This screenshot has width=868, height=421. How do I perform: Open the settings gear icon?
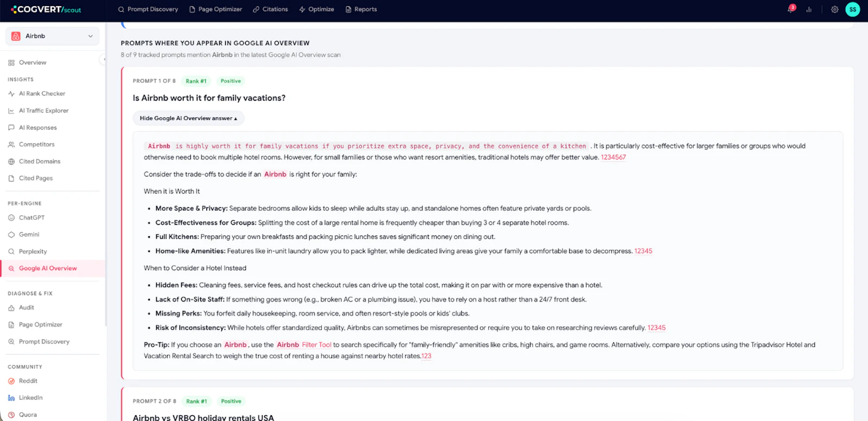point(834,9)
